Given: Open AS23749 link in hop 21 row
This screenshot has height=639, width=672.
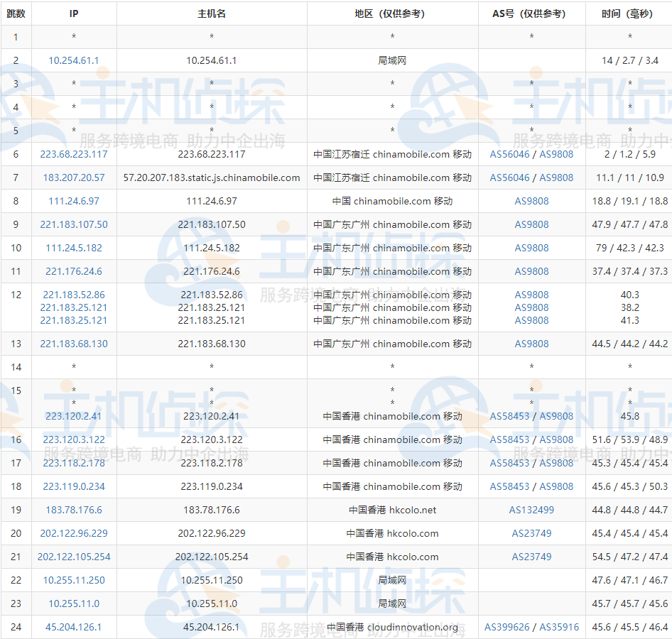Looking at the screenshot, I should tap(531, 557).
